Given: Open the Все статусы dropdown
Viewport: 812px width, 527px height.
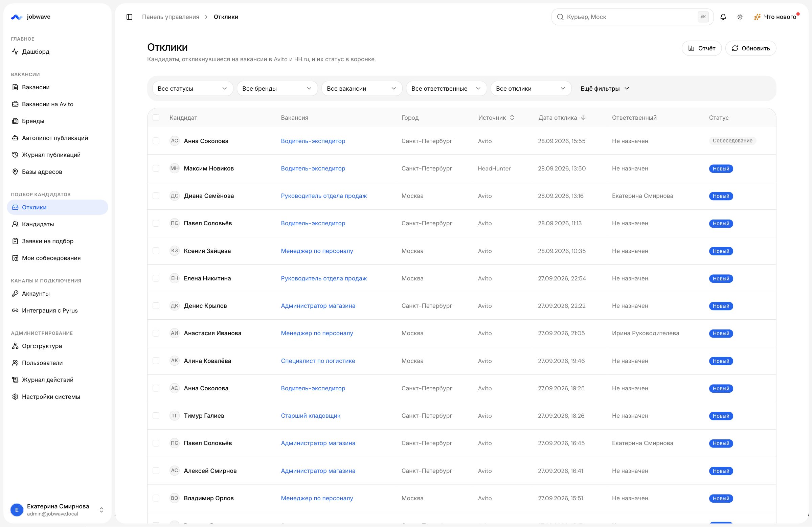Looking at the screenshot, I should tap(193, 88).
